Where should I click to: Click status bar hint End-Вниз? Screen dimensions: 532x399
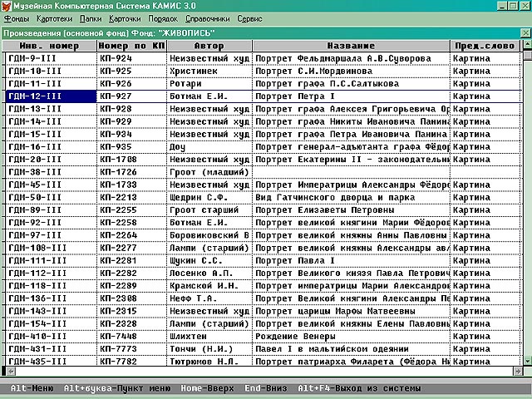coord(266,388)
